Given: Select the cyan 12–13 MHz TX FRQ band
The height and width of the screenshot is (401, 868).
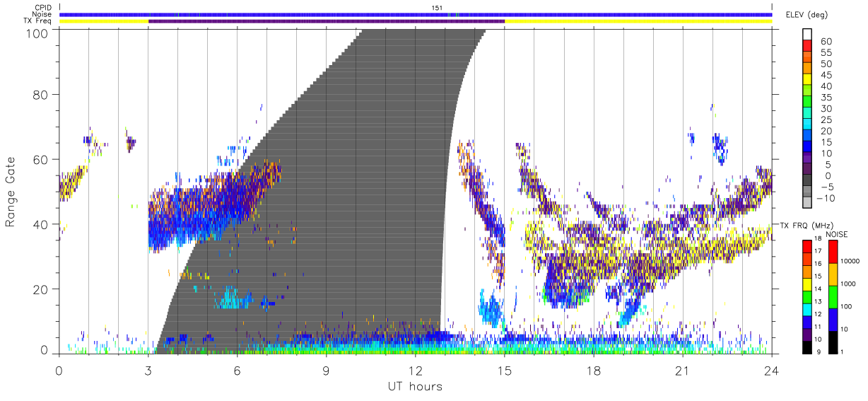Looking at the screenshot, I should [x=807, y=308].
